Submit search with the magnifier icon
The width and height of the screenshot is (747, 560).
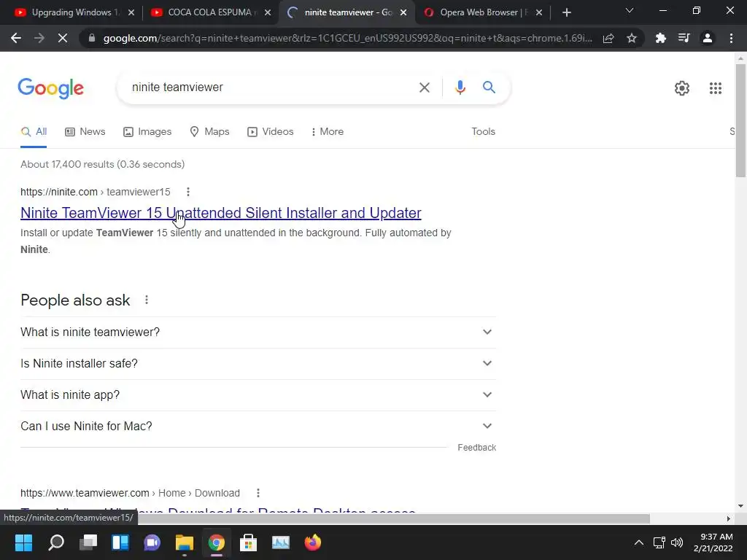(x=489, y=87)
